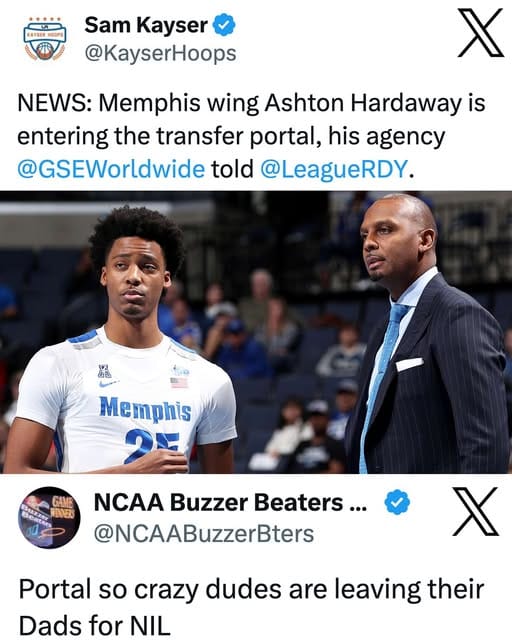The image size is (512, 640).
Task: Follow the @LeagueRDY mention link
Action: pyautogui.click(x=334, y=169)
